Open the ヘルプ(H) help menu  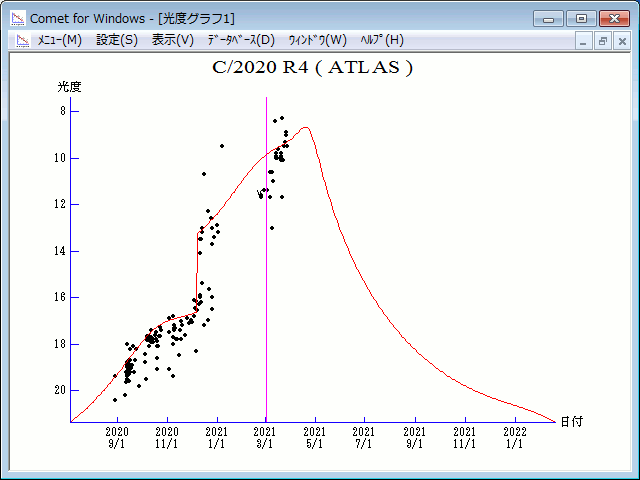pyautogui.click(x=382, y=40)
